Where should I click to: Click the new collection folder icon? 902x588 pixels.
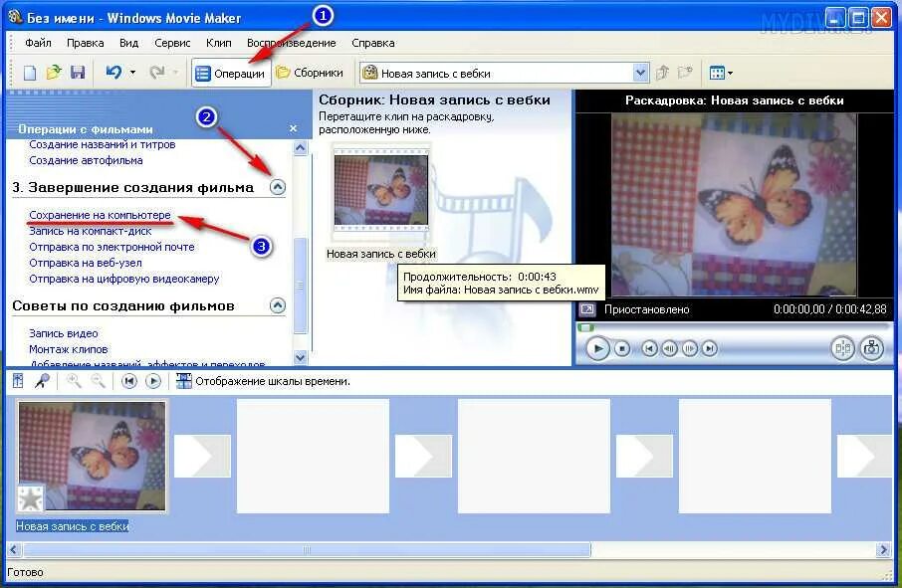click(685, 73)
